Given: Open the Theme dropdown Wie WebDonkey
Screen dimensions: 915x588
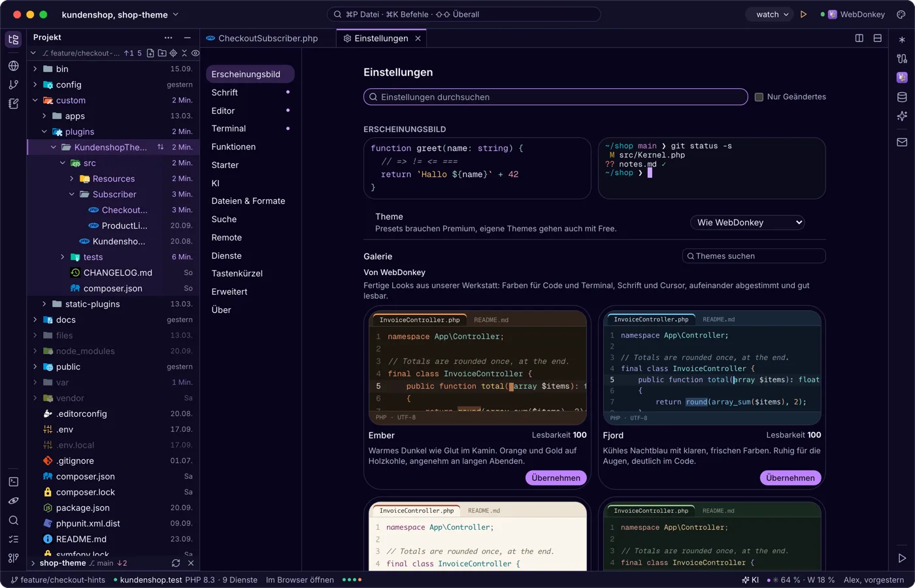Looking at the screenshot, I should 747,222.
